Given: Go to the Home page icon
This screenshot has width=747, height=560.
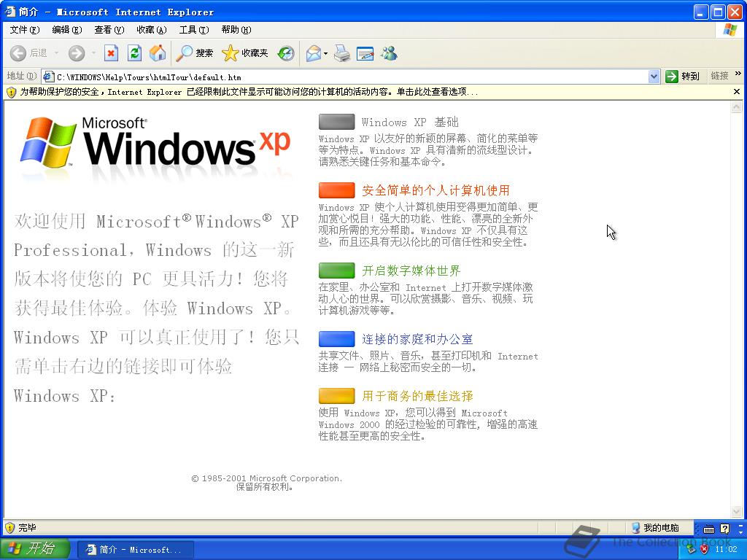Looking at the screenshot, I should point(158,52).
